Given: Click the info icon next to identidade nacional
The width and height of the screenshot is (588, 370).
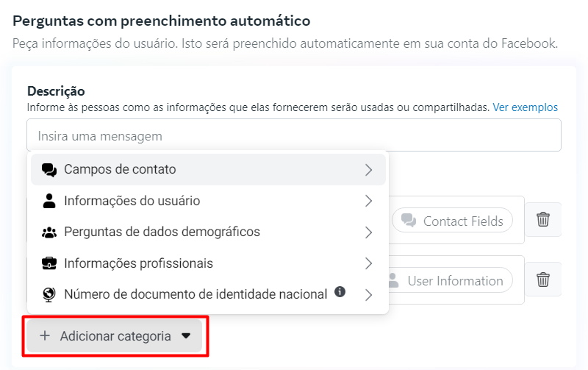Looking at the screenshot, I should click(340, 292).
